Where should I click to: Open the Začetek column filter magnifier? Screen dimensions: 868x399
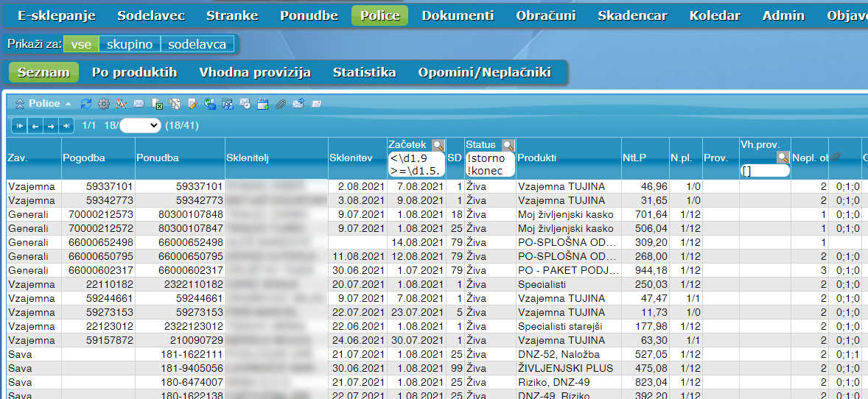click(x=438, y=146)
